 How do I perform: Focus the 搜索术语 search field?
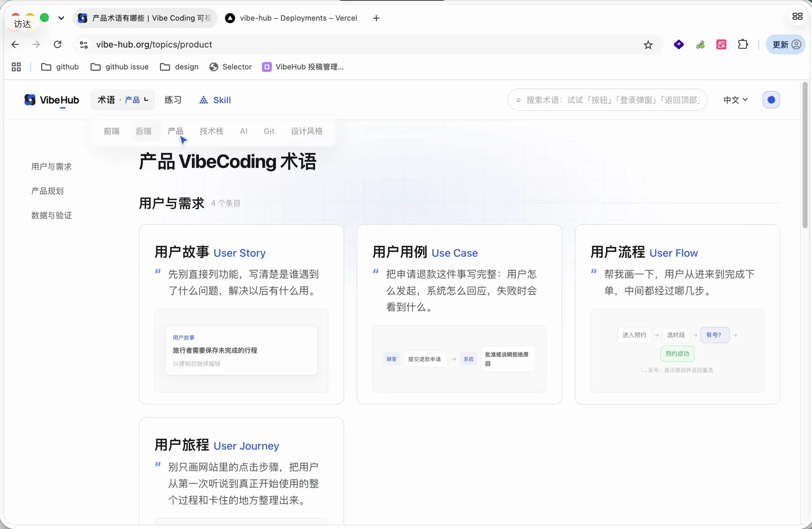(x=607, y=100)
